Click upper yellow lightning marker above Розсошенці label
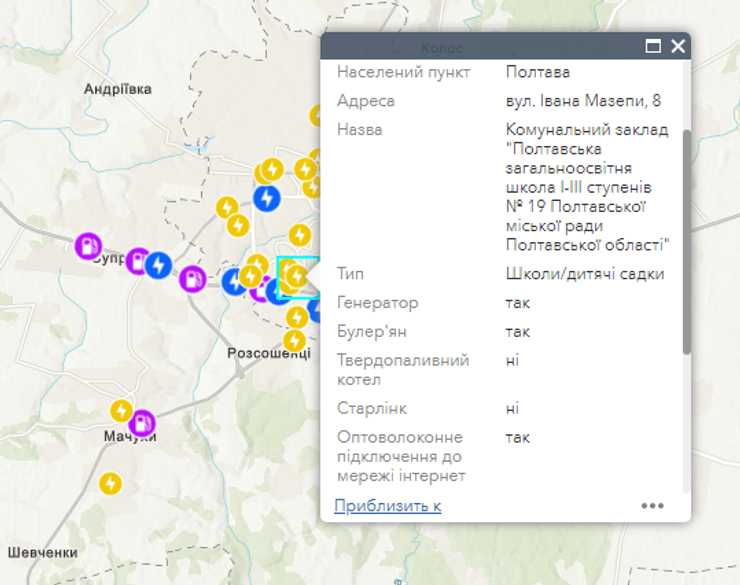This screenshot has width=740, height=585. 297,318
